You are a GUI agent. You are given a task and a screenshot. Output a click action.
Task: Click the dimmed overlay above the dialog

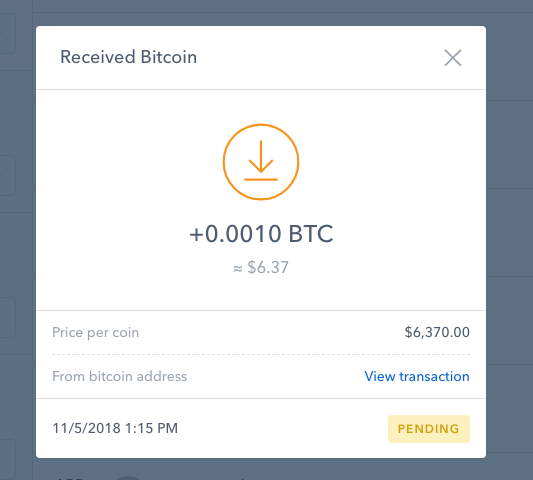point(261,13)
